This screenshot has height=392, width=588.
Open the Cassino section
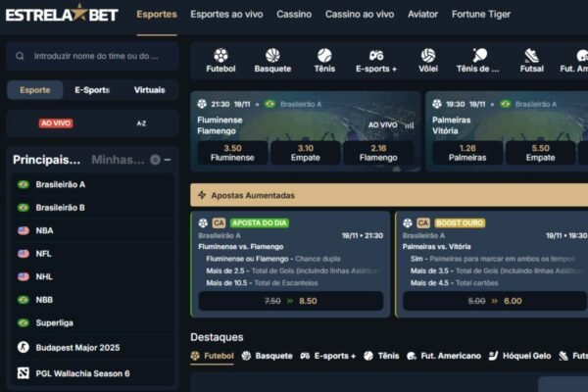click(x=294, y=15)
